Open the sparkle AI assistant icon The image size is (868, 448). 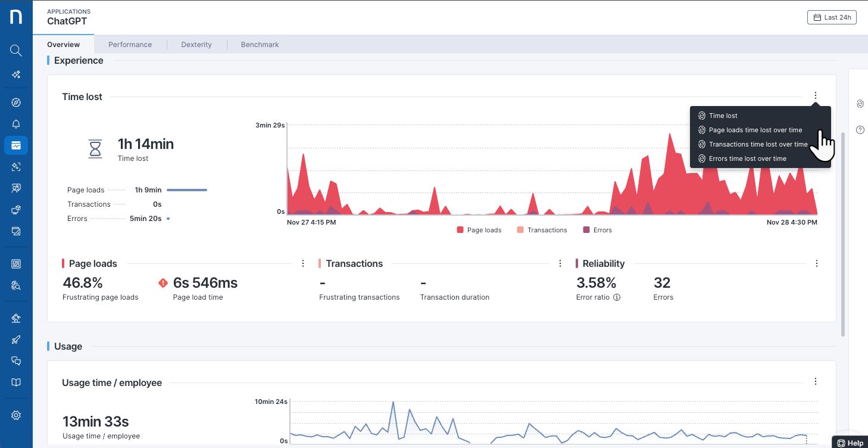coord(16,74)
